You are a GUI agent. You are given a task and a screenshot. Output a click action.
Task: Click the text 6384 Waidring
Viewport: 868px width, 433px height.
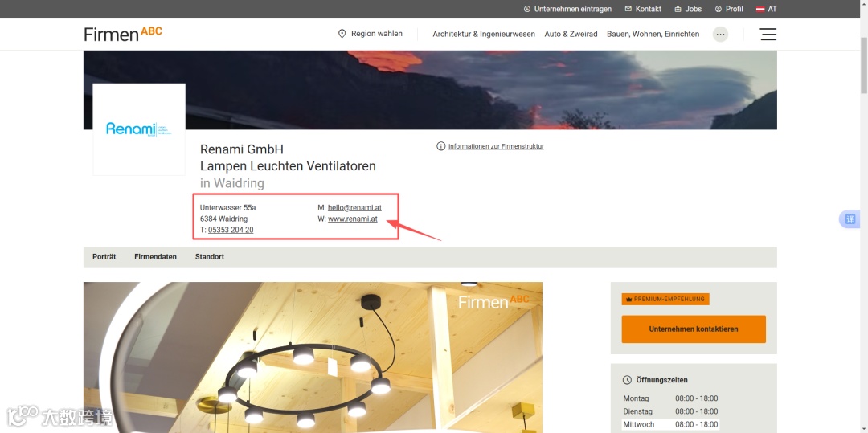click(x=223, y=219)
